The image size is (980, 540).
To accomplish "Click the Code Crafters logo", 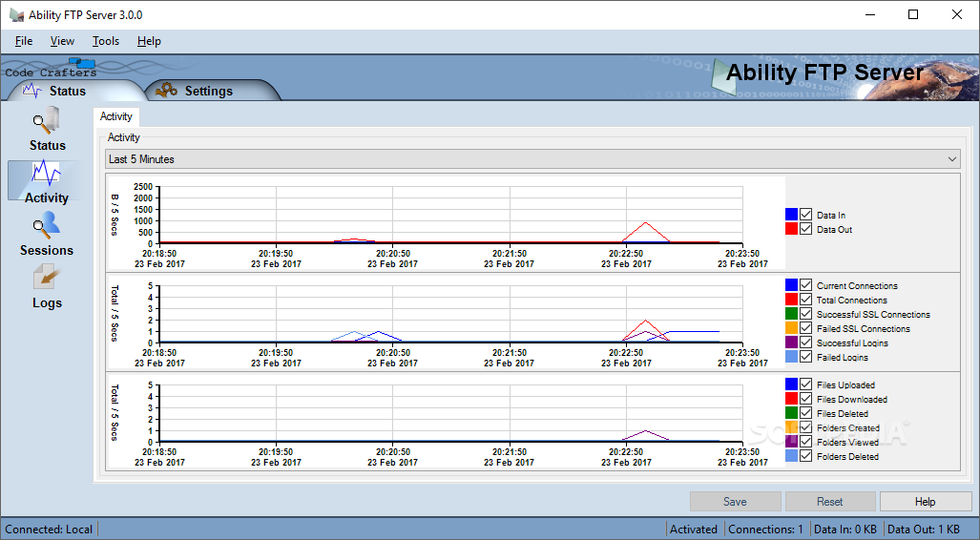I will [52, 69].
